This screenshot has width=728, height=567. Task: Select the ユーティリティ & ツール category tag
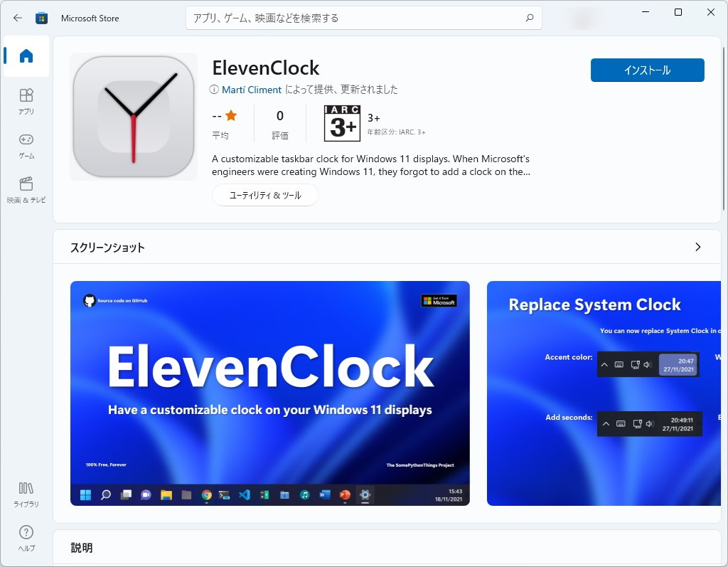pyautogui.click(x=265, y=194)
